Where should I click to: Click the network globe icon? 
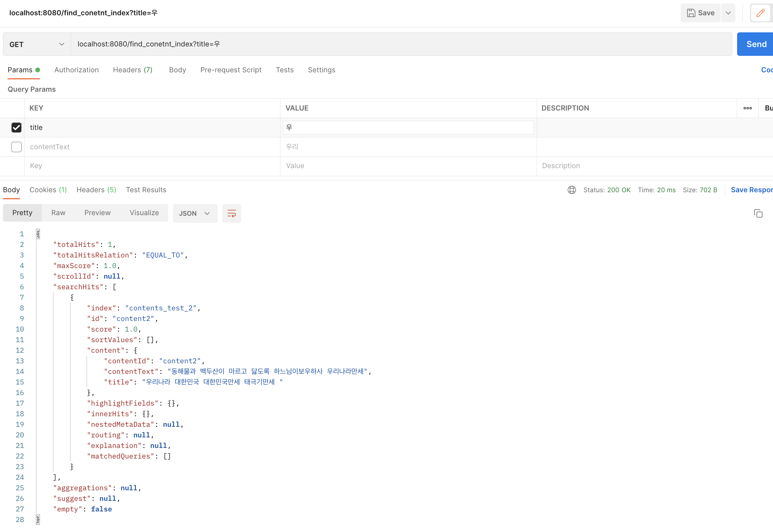click(572, 190)
